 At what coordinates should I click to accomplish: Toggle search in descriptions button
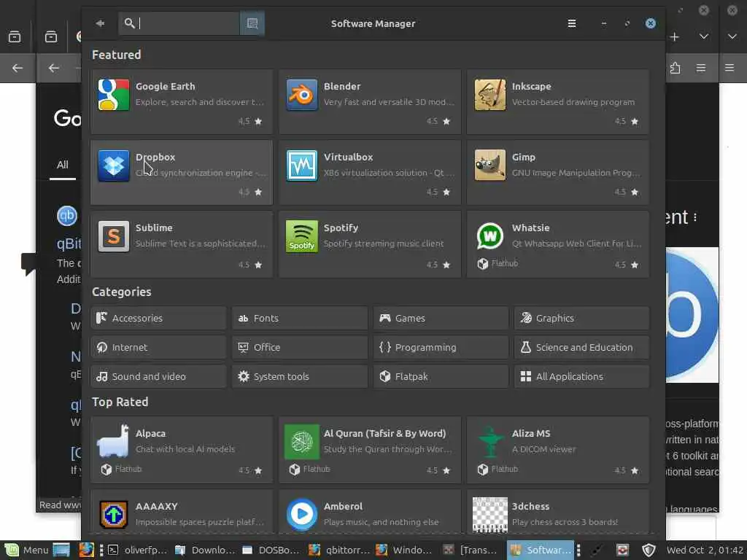coord(252,23)
